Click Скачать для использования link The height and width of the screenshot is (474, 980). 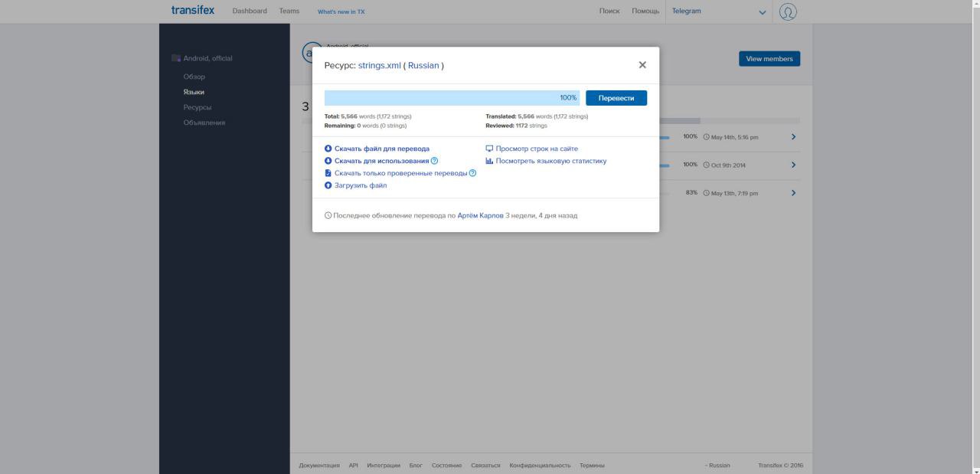382,161
